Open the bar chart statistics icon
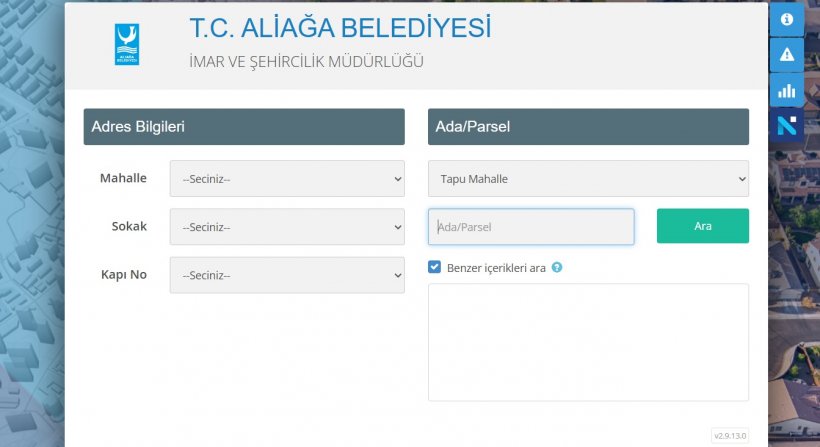Screen dimensions: 820x447 pos(787,90)
